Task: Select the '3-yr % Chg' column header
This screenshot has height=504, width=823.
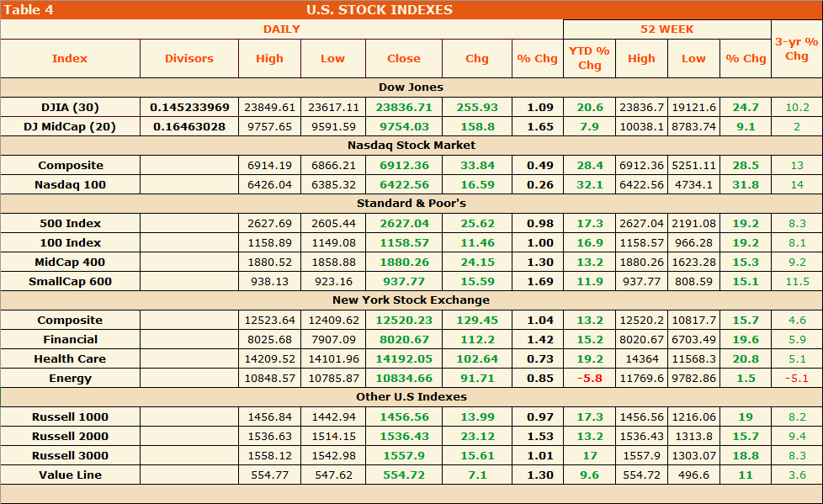Action: click(x=797, y=49)
